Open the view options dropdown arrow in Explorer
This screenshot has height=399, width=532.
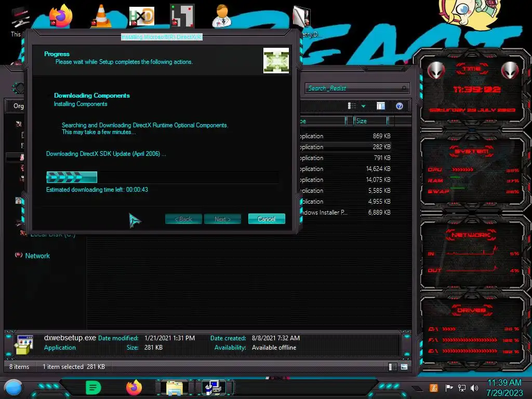363,106
